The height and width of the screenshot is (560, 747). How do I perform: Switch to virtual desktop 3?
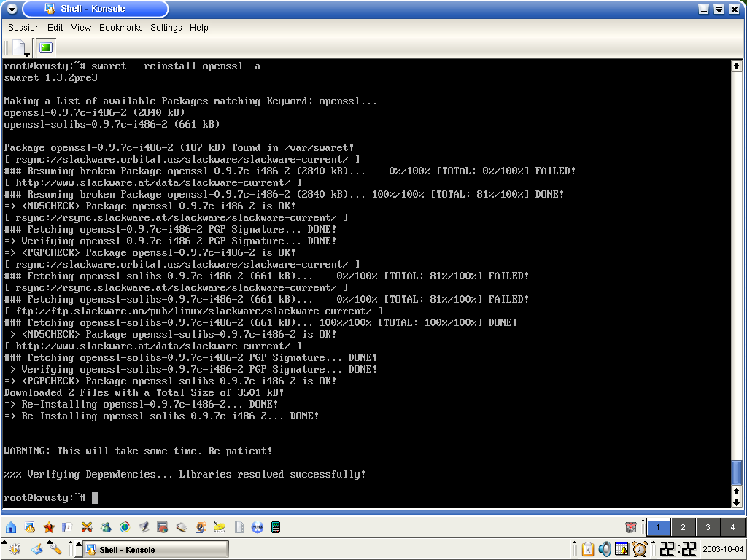708,527
